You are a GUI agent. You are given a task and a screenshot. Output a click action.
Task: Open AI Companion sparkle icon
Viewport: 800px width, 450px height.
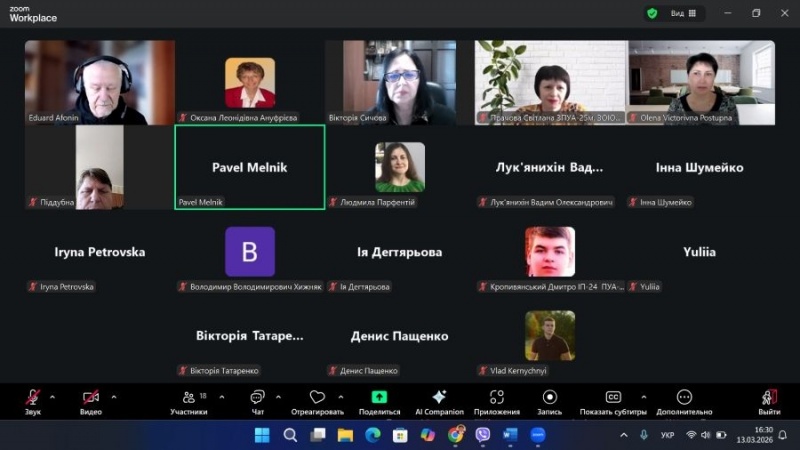(x=438, y=398)
